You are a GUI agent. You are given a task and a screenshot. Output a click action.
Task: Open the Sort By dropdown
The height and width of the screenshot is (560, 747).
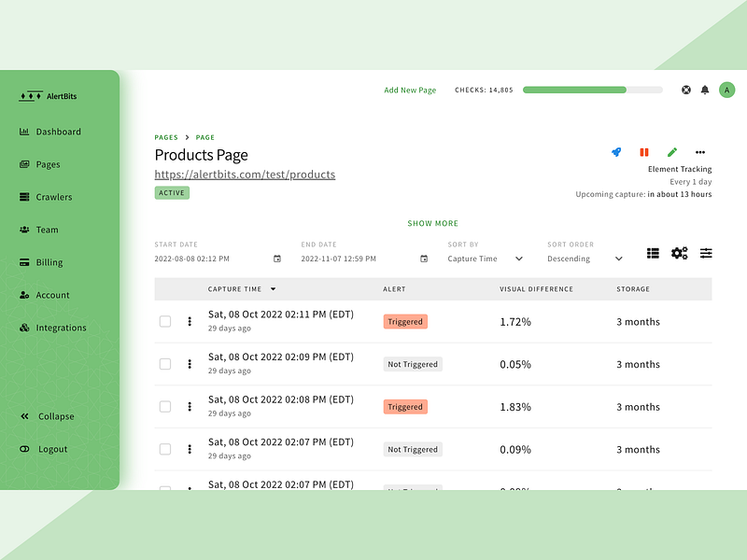(486, 259)
